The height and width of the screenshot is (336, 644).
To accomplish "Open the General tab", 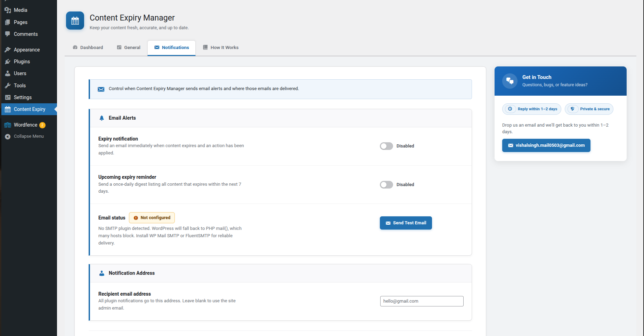I will (x=129, y=47).
